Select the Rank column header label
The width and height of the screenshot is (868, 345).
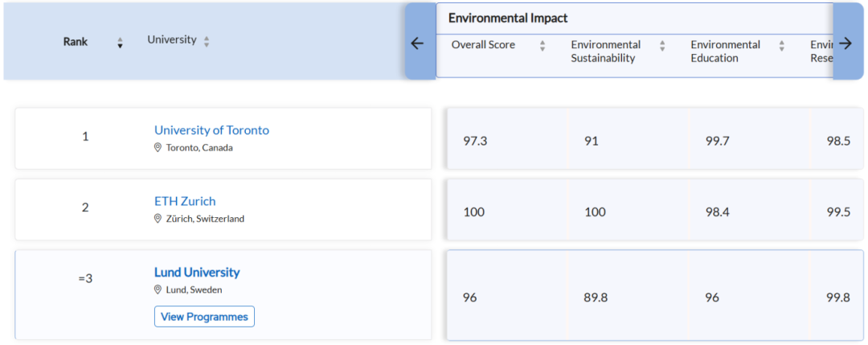(x=76, y=42)
